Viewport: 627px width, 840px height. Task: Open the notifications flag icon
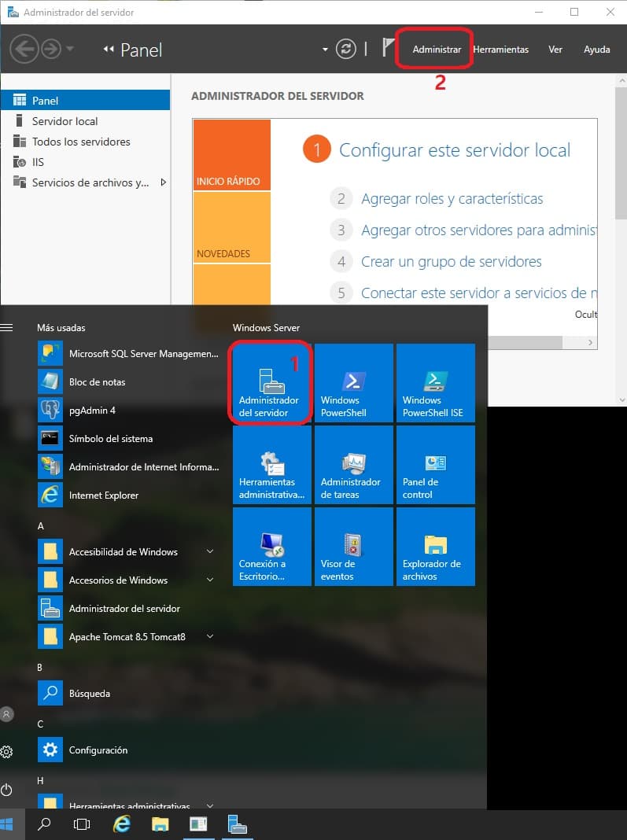click(388, 48)
